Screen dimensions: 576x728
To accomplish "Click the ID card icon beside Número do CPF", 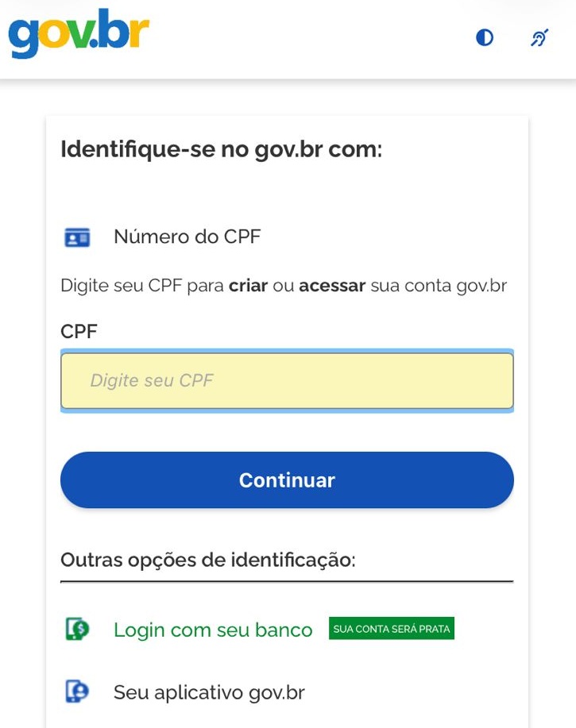I will [x=77, y=237].
